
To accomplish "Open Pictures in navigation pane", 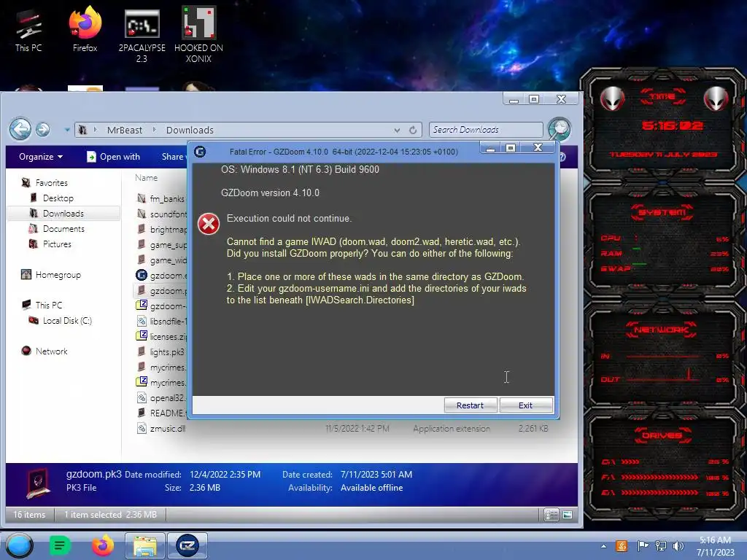I will coord(57,244).
